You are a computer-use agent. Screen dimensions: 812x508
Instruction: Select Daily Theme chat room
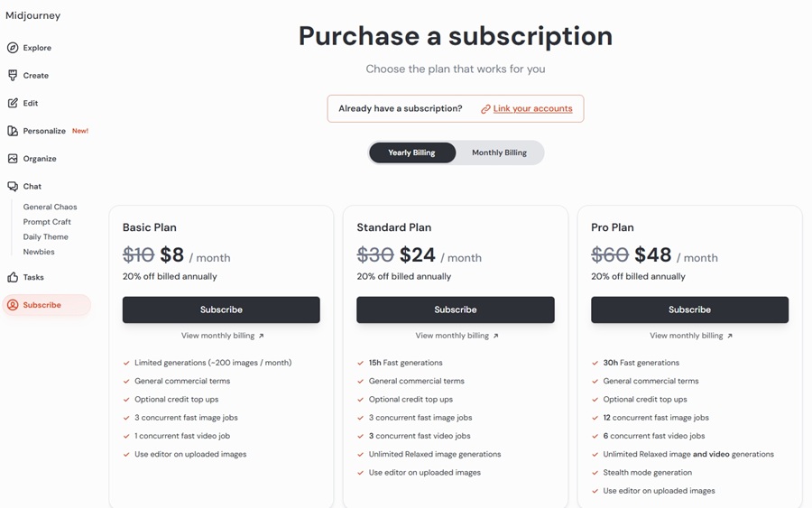46,236
